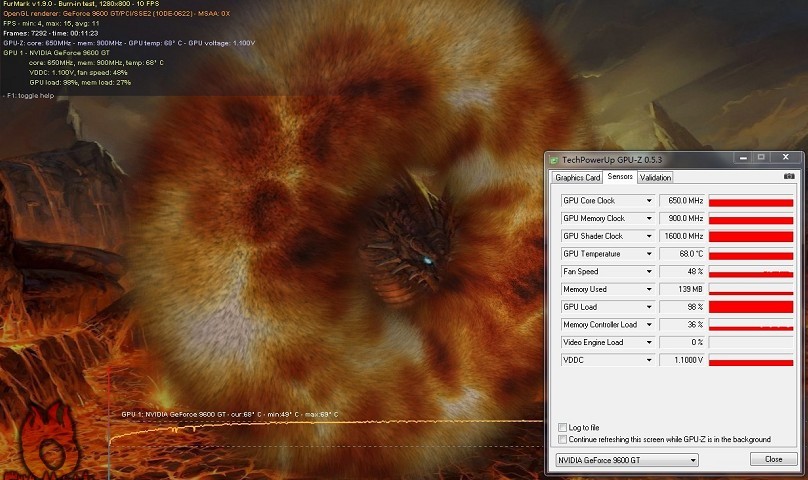This screenshot has height=480, width=808.
Task: Click the FurMark F1: toggle help text
Action: (28, 95)
